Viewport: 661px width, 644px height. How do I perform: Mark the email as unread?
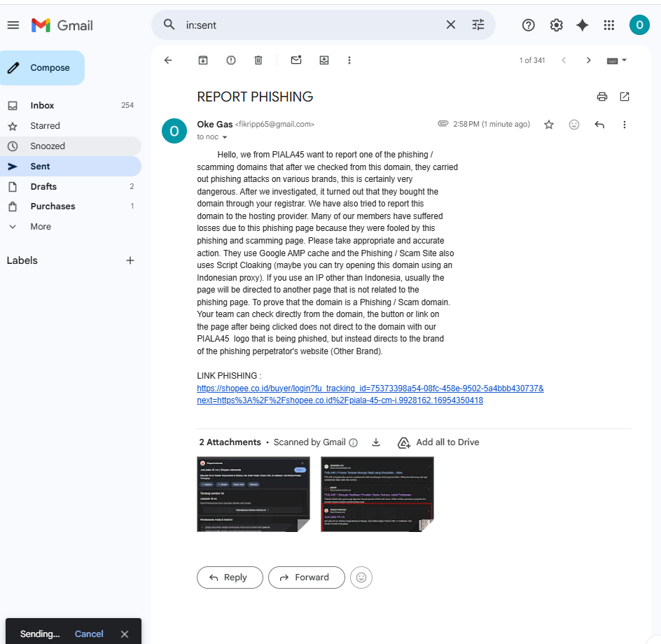click(x=296, y=60)
